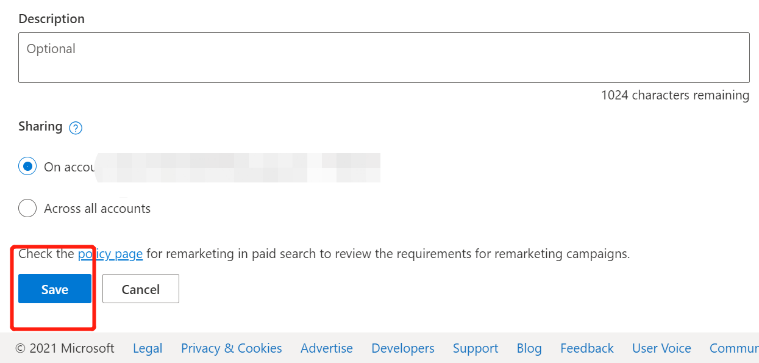Cancel the audience form

coord(140,289)
